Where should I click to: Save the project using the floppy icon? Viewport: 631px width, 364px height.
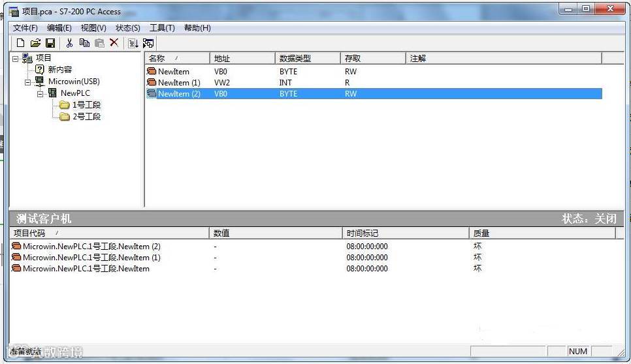pyautogui.click(x=50, y=43)
